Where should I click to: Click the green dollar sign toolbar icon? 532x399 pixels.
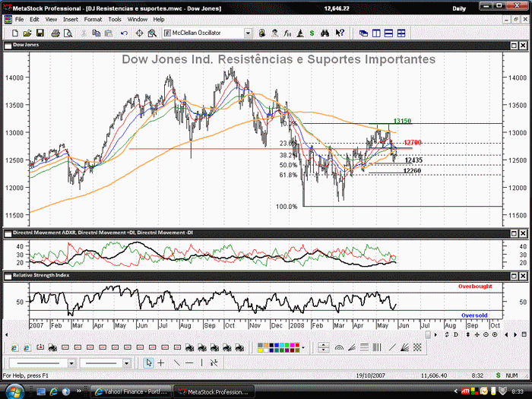[x=312, y=33]
